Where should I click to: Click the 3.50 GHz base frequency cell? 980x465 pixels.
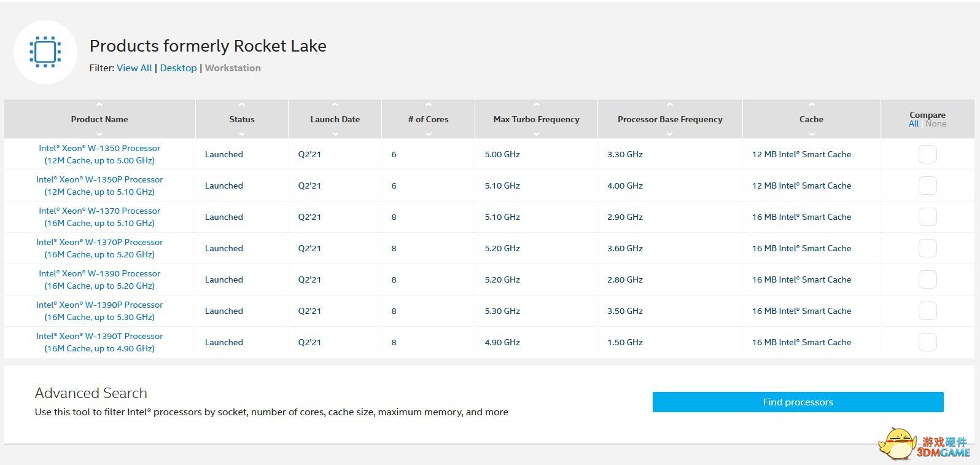pyautogui.click(x=625, y=311)
